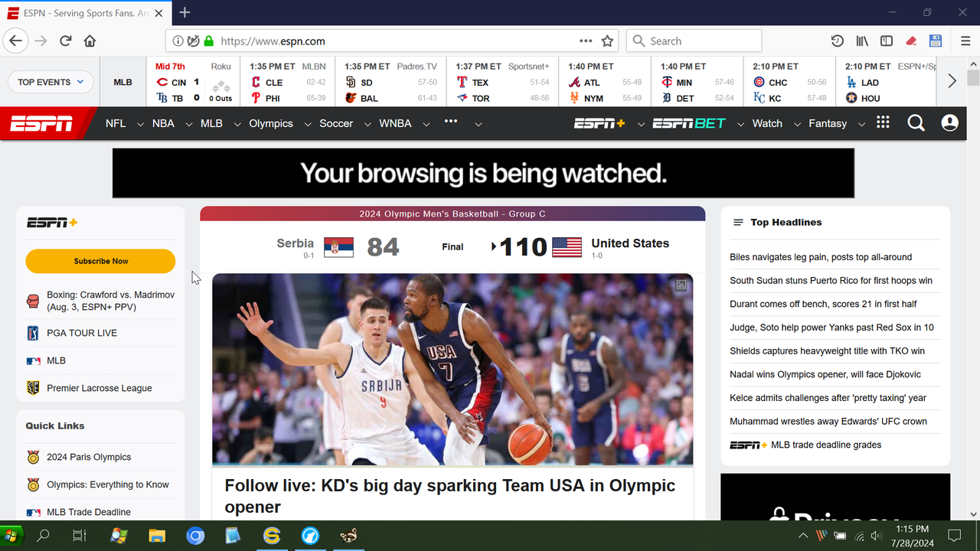Open Boxing Crawford vs. Madrimov link

(x=110, y=300)
